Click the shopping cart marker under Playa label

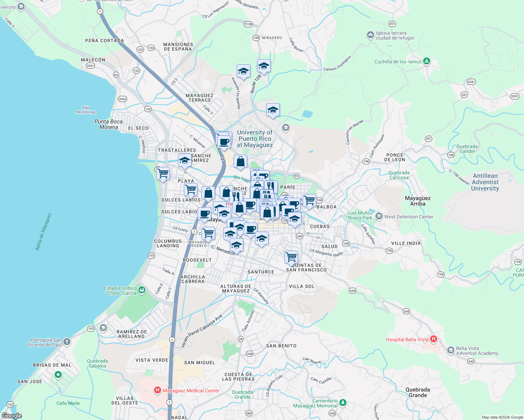(x=191, y=190)
